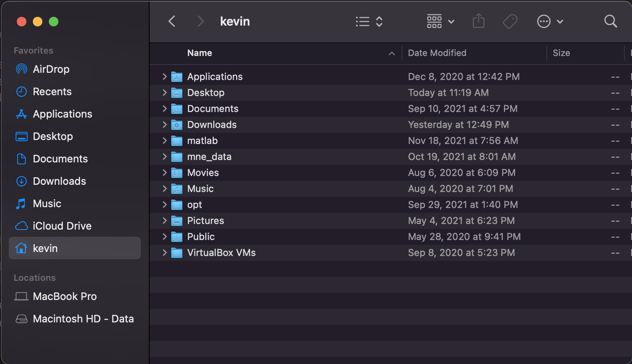The height and width of the screenshot is (364, 632).
Task: Open the More actions ellipsis menu
Action: pos(550,22)
